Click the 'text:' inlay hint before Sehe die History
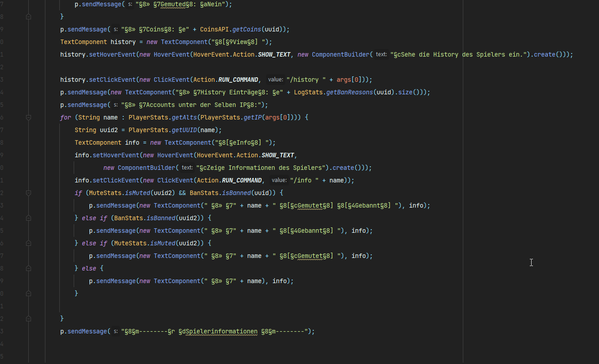This screenshot has width=599, height=364. 381,54
